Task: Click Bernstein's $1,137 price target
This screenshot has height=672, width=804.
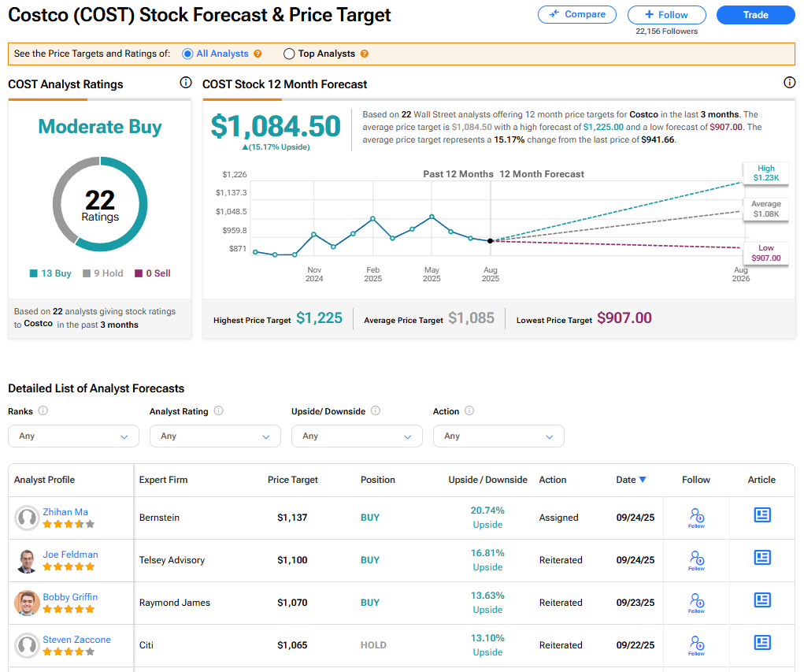Action: 292,518
